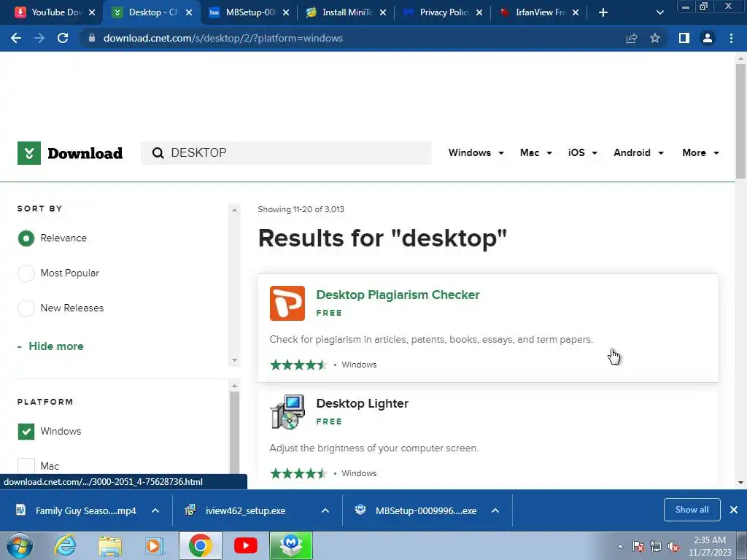Select the Most Popular sort option
The image size is (747, 560).
pyautogui.click(x=26, y=273)
